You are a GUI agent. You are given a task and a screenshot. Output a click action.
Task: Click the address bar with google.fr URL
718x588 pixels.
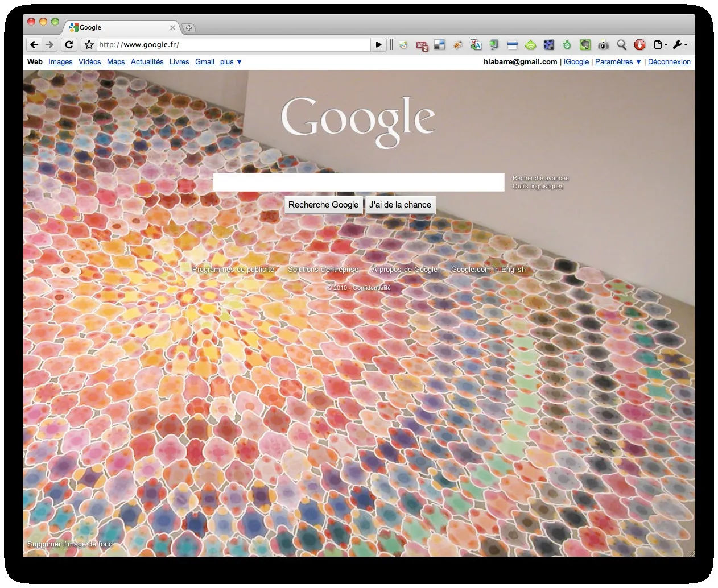(x=233, y=45)
